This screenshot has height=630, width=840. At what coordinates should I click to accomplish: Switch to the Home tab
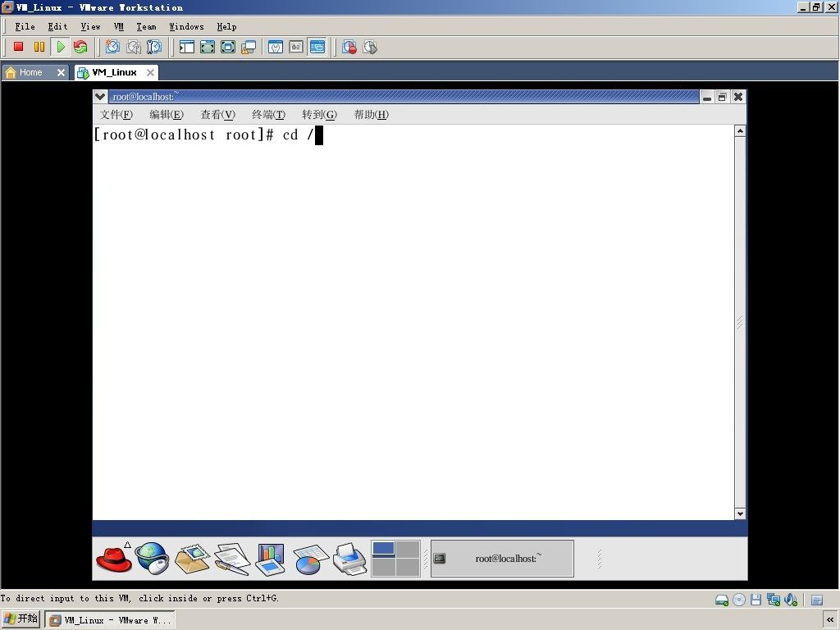(x=30, y=72)
